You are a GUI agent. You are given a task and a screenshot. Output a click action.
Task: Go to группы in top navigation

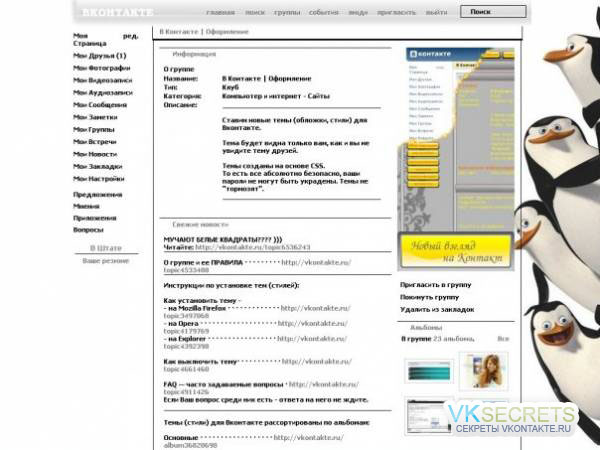[287, 12]
